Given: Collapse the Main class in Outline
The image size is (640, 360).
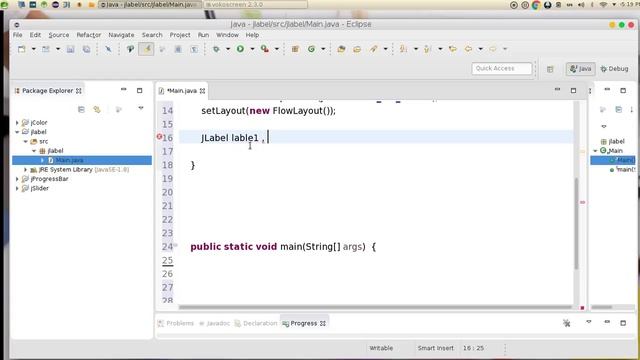Looking at the screenshot, I should (x=595, y=151).
